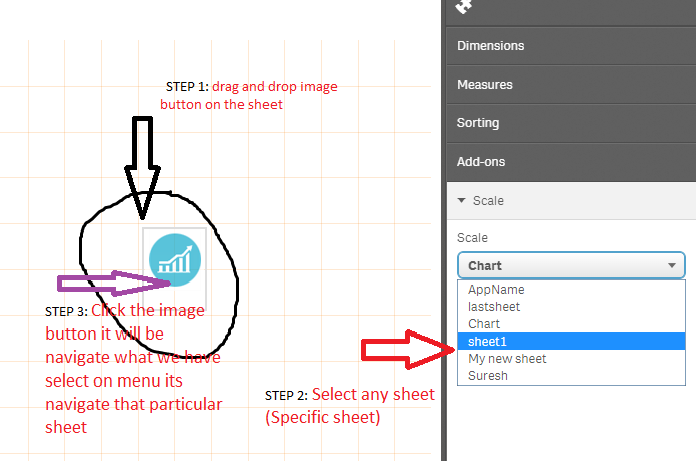The image size is (696, 461).
Task: Open the Dimensions section
Action: tap(571, 46)
